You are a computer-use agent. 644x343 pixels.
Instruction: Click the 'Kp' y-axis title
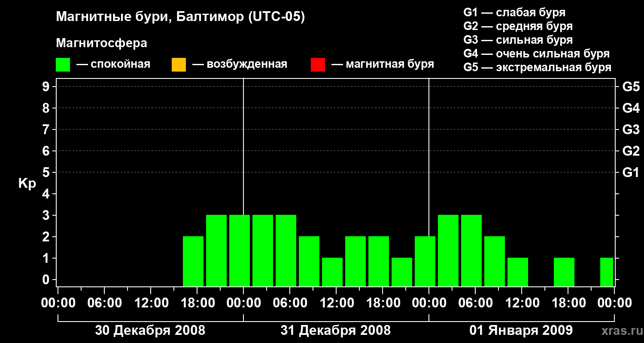click(x=27, y=184)
